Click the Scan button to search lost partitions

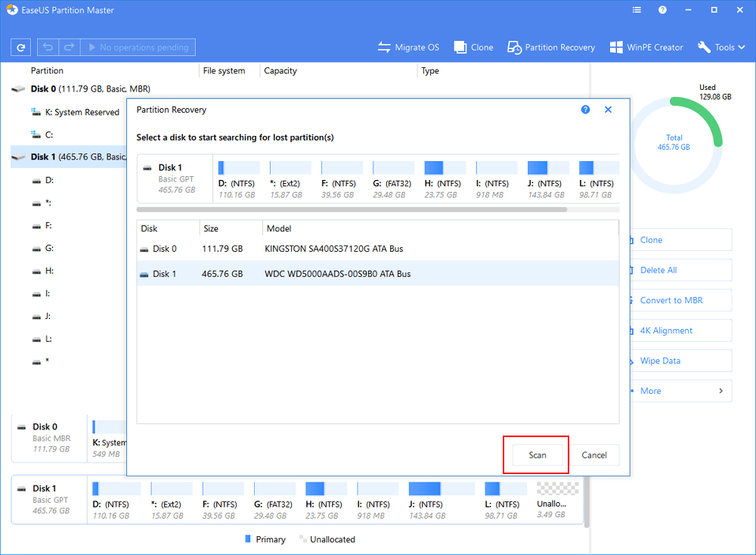pyautogui.click(x=536, y=454)
